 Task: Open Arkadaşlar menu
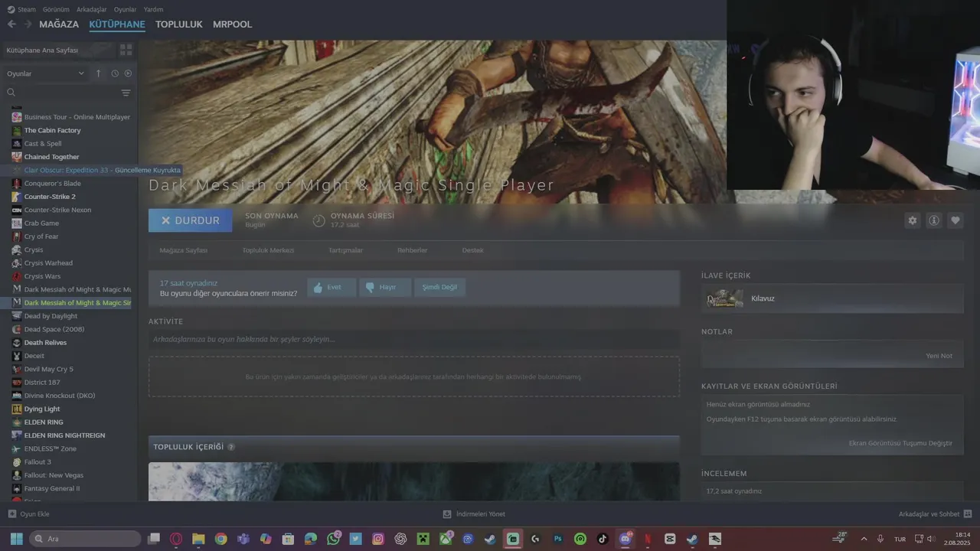point(92,9)
